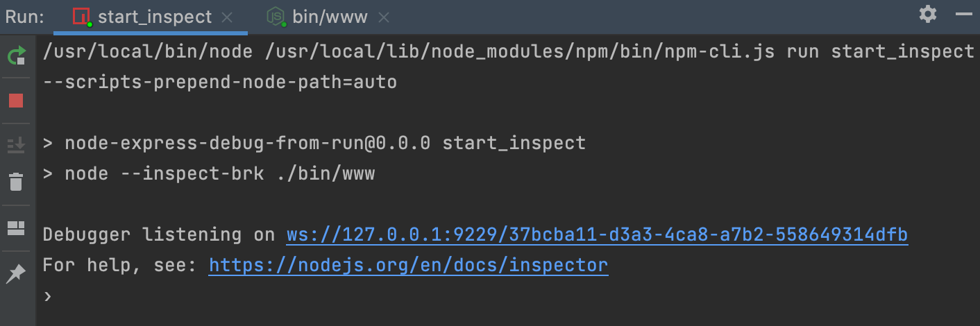Open Run panel settings gear
980x326 pixels.
pos(927,15)
